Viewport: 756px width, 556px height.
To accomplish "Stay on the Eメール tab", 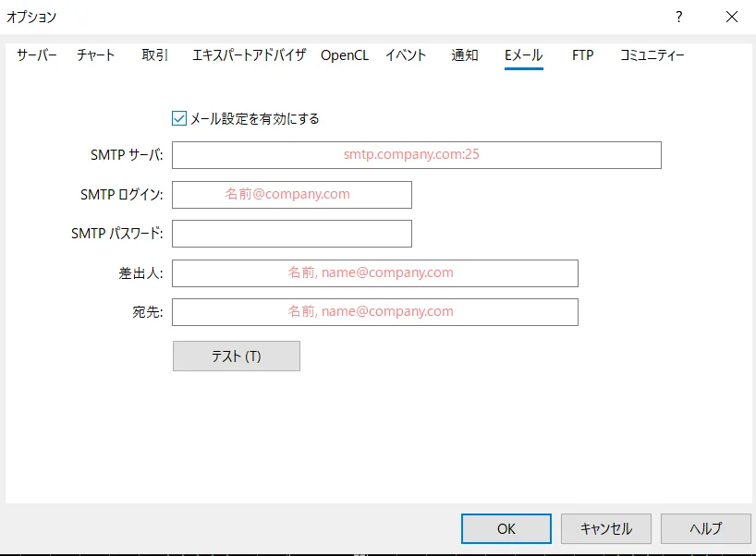I will [523, 55].
